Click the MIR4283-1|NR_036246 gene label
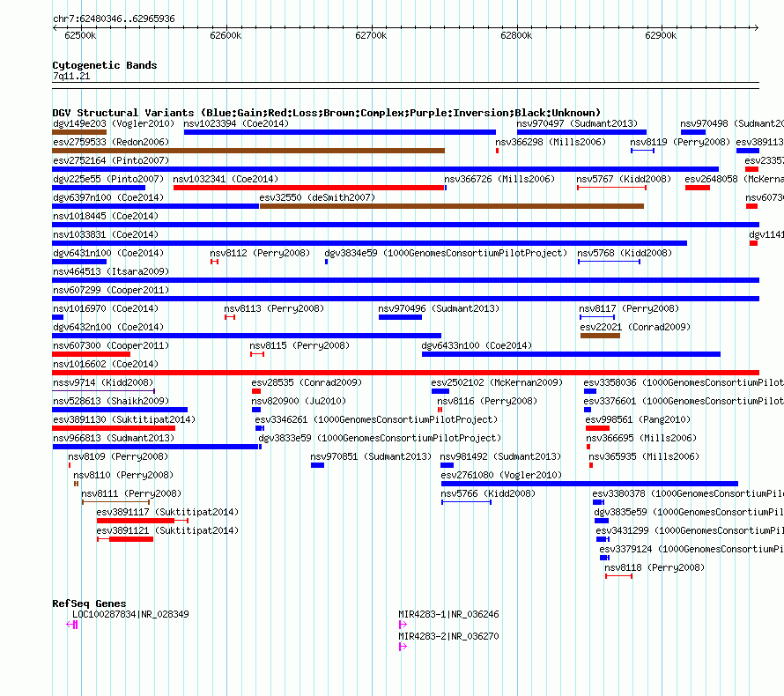Screen dimensions: 784x696 [x=448, y=614]
